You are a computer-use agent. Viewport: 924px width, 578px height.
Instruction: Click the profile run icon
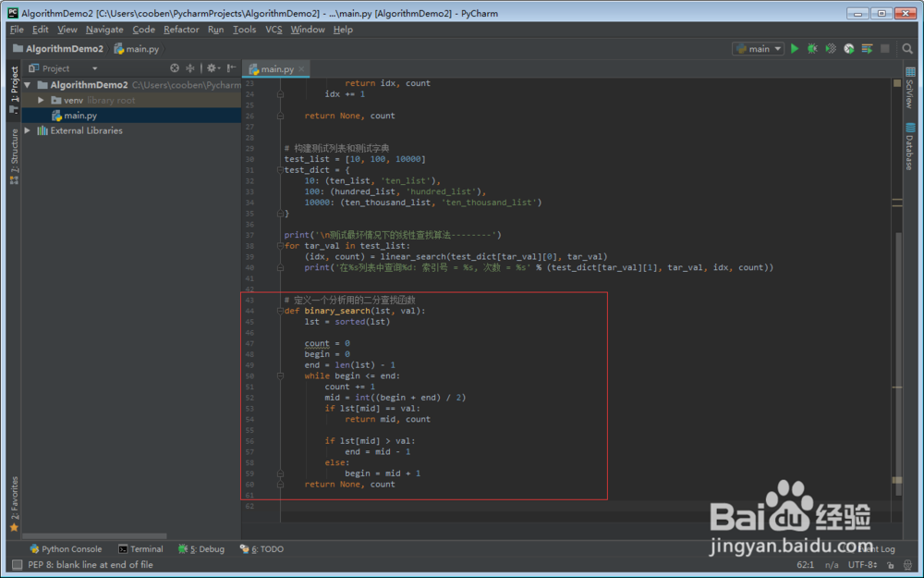[x=849, y=49]
